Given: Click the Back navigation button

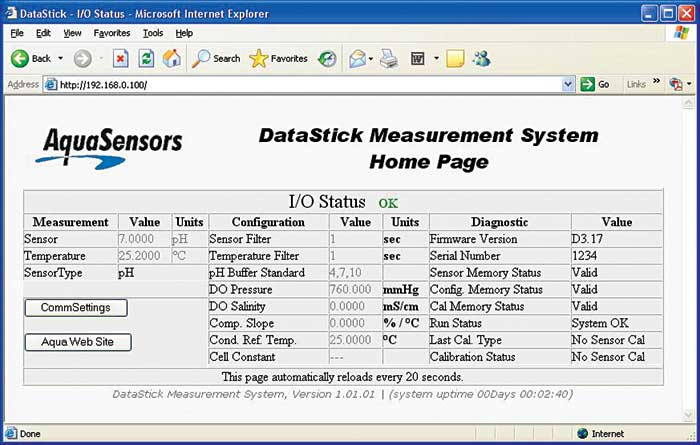Looking at the screenshot, I should [30, 58].
